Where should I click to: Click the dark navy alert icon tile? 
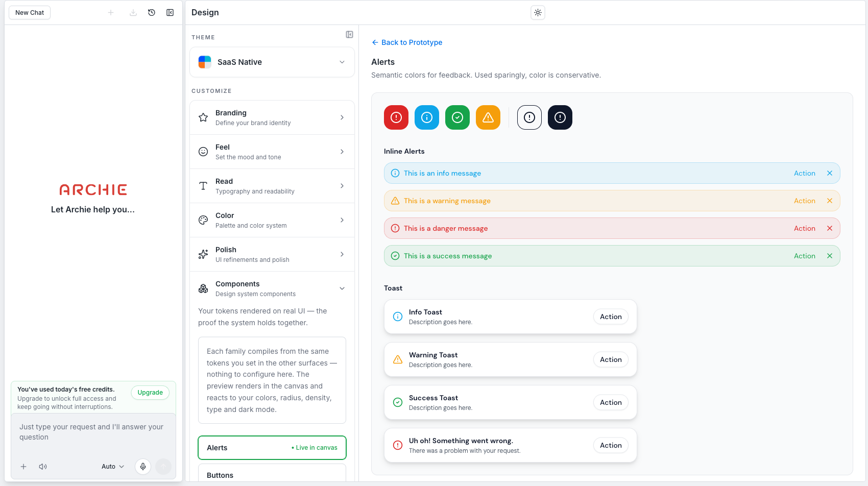point(560,117)
